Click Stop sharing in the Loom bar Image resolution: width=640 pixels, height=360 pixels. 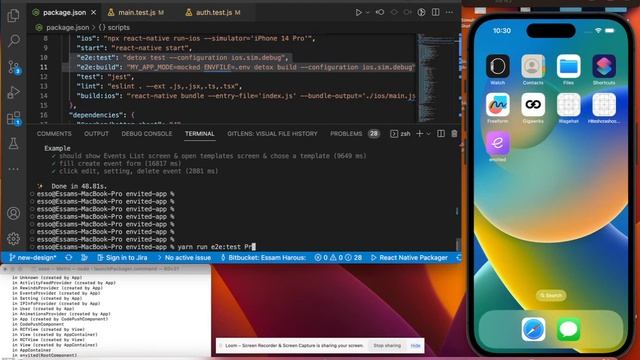pos(387,345)
